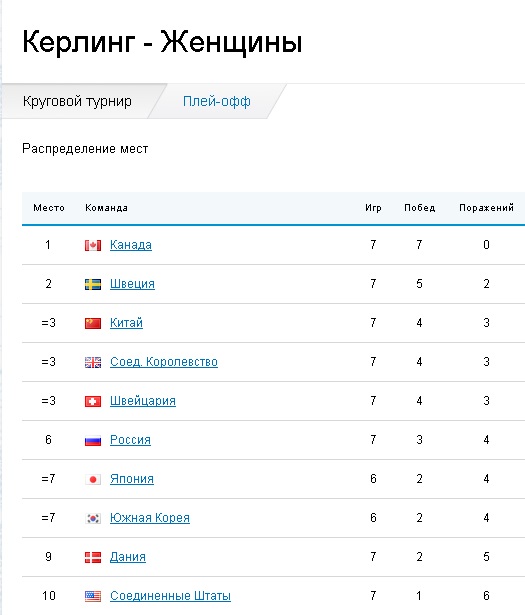Open the Южная Корея team link
525x615 pixels.
coord(150,518)
